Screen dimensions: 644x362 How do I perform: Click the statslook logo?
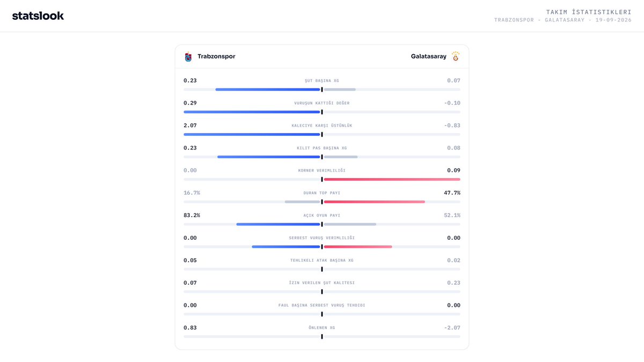pos(38,16)
